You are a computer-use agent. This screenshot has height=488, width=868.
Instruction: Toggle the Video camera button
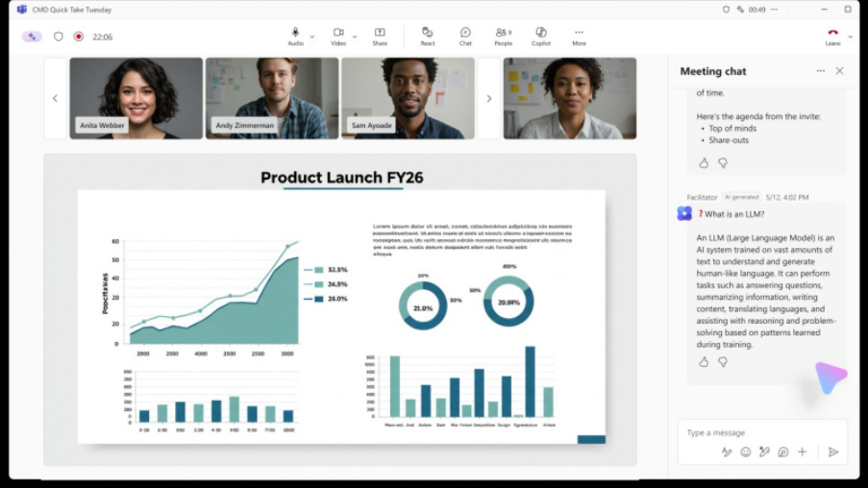[x=338, y=37]
